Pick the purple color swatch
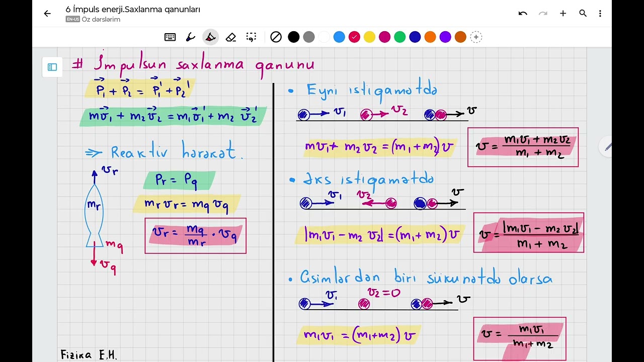This screenshot has width=644, height=362. tap(445, 37)
